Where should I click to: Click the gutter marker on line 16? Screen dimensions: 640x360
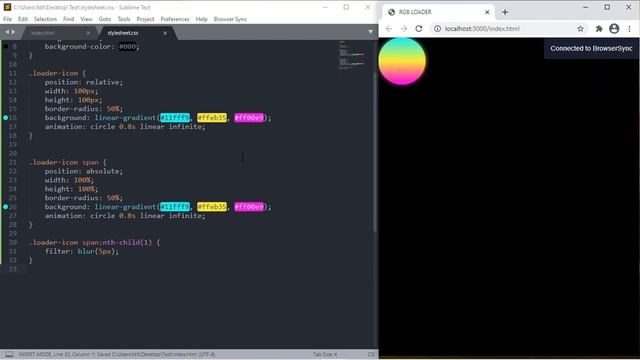coord(5,118)
